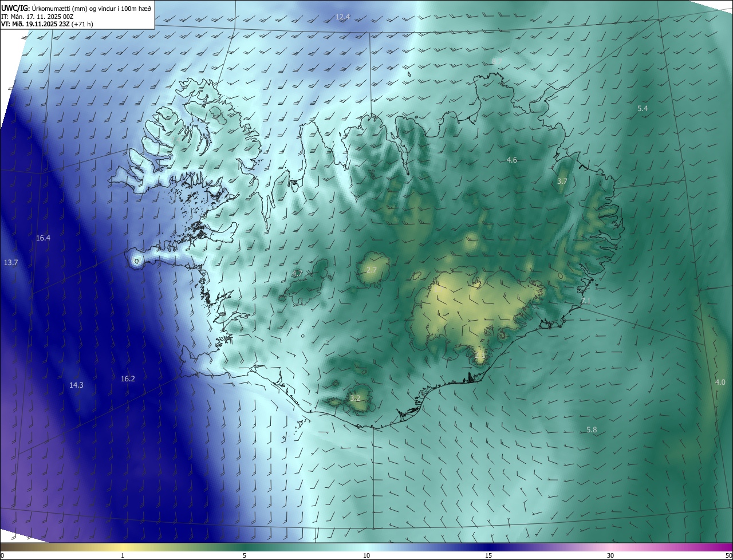Viewport: 733px width, 560px height.
Task: Click the '1' tick on the color scale
Action: (x=123, y=556)
